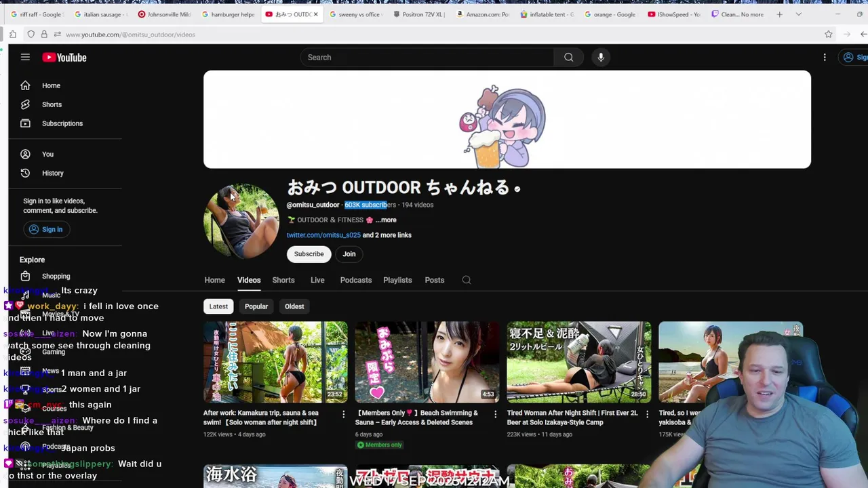Expand the browser tab list dropdown
This screenshot has height=488, width=868.
(798, 14)
